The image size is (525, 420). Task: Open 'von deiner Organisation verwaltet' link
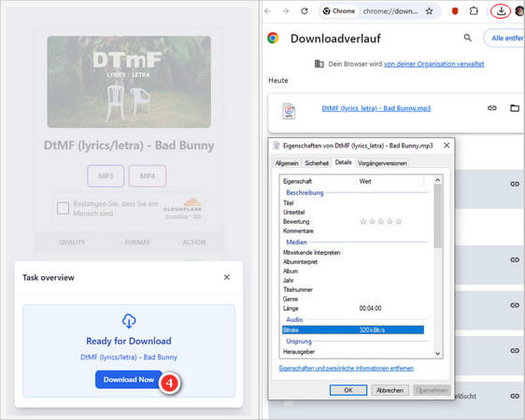[x=434, y=63]
